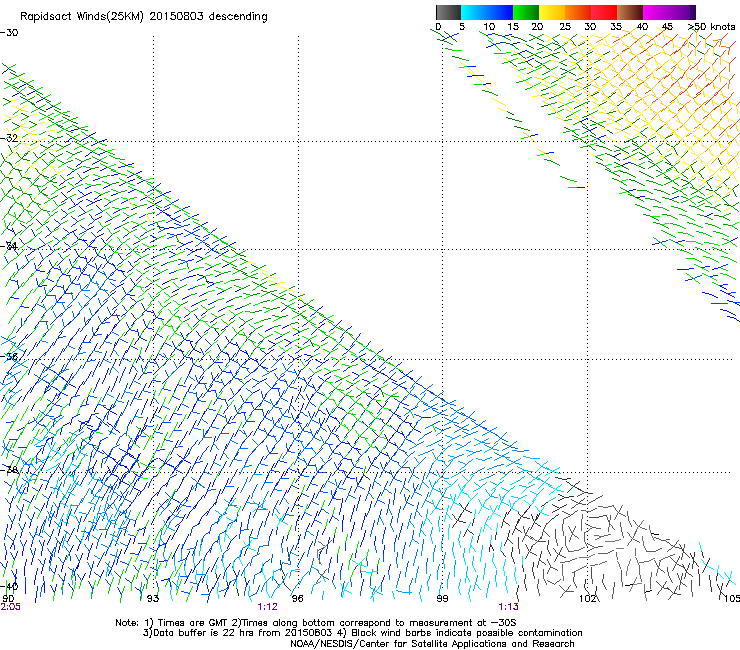This screenshot has width=740, height=650.
Task: Click the NOAA/NESDIS Center for Satellite Applications credit
Action: pyautogui.click(x=432, y=644)
